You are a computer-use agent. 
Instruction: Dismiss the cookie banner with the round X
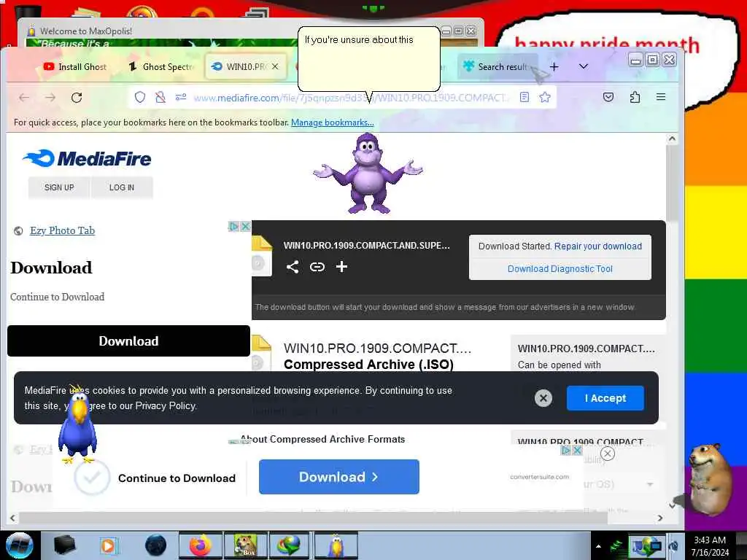(x=543, y=398)
